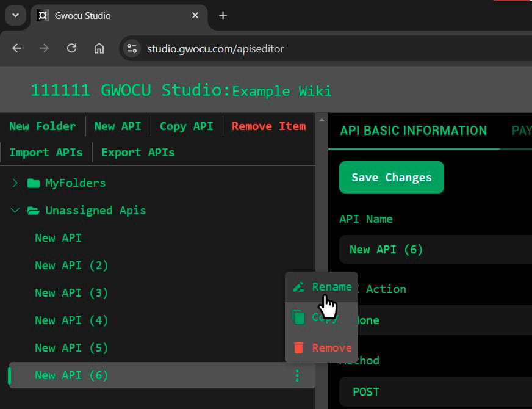532x409 pixels.
Task: Select the MyFolders tree label
Action: coord(76,183)
